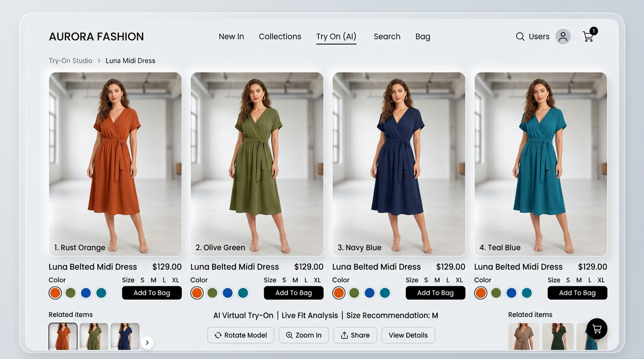Open the Bag nav item
This screenshot has height=359, width=644.
(422, 37)
